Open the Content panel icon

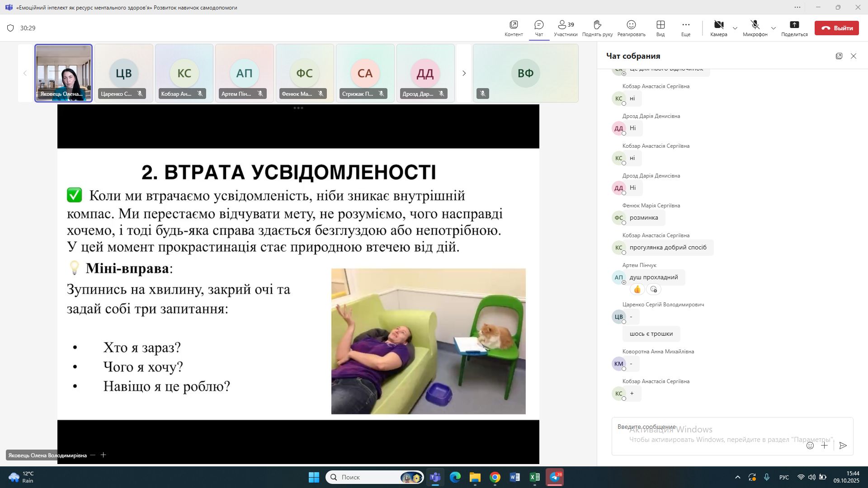coord(514,25)
